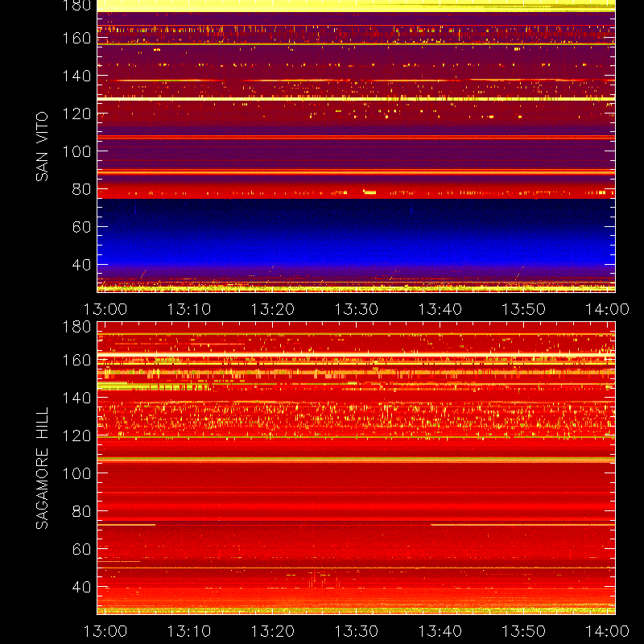Click the 140 tick label on Sagamore Hill plot
This screenshot has height=644, width=644.
point(76,398)
